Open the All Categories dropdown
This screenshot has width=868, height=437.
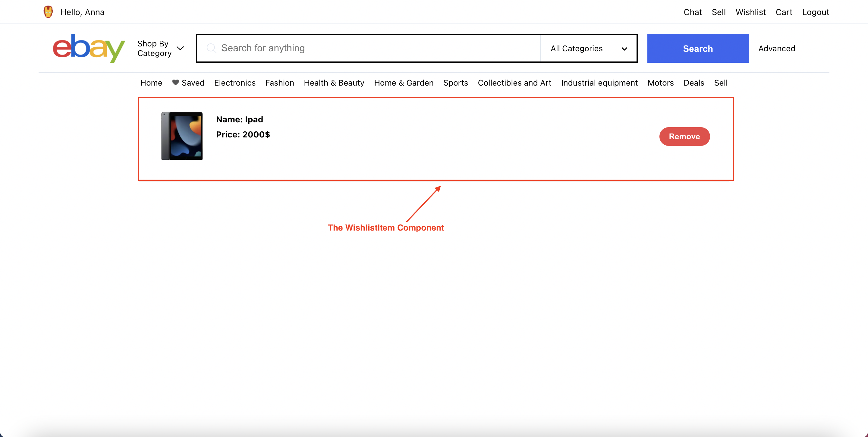pos(588,48)
